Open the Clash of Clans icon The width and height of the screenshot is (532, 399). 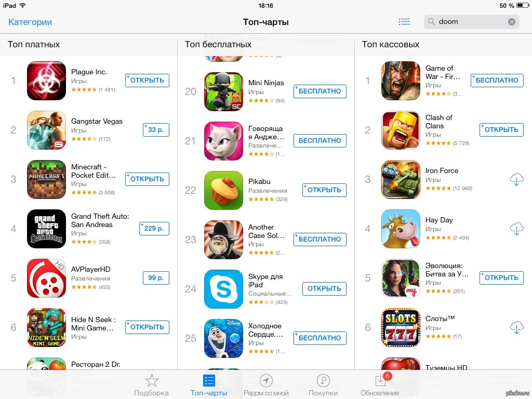pyautogui.click(x=401, y=130)
